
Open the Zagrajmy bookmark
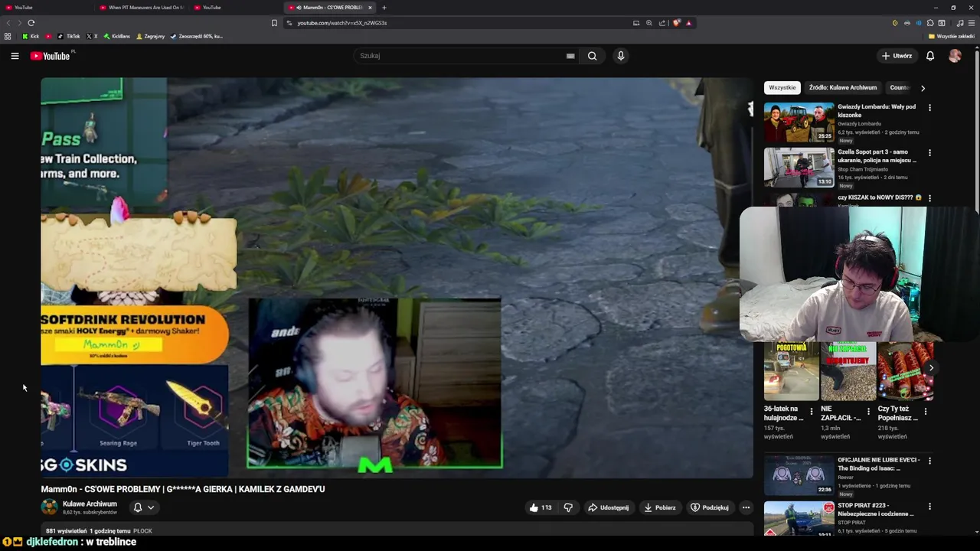150,36
